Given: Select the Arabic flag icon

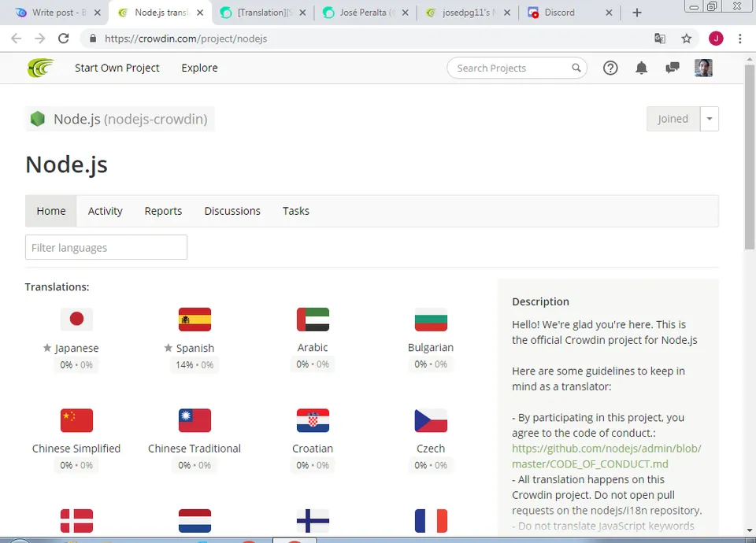Looking at the screenshot, I should click(x=313, y=319).
